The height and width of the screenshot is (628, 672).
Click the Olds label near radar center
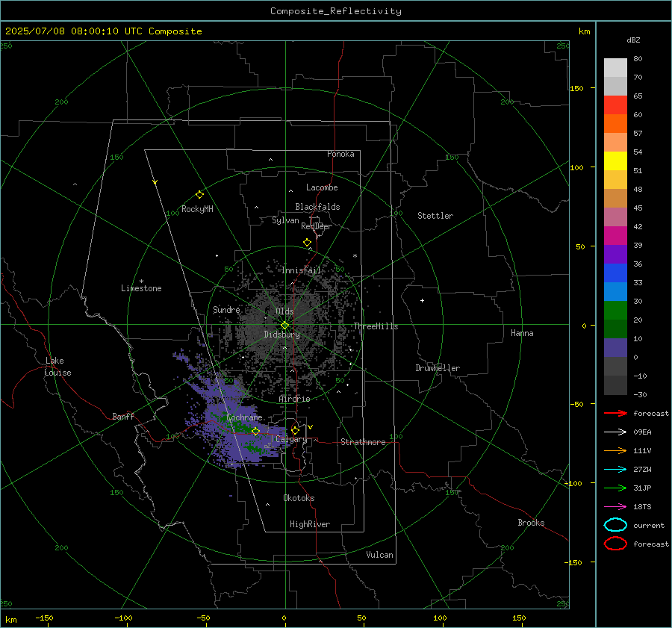pyautogui.click(x=284, y=311)
